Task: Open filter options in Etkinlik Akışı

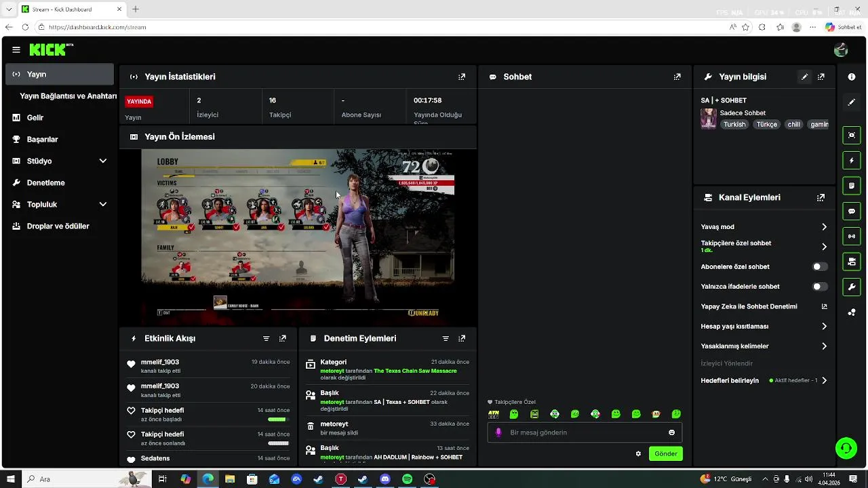Action: 266,338
